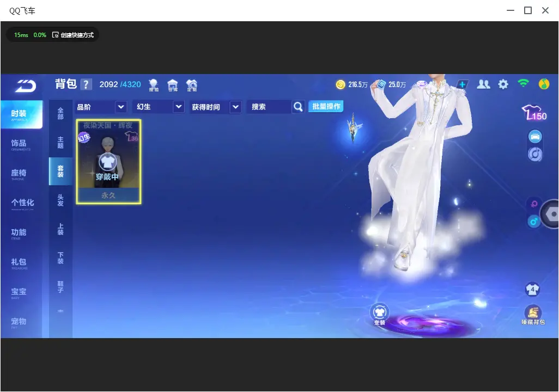Maximize the QQ飞车 window
The width and height of the screenshot is (559, 392).
click(x=528, y=11)
